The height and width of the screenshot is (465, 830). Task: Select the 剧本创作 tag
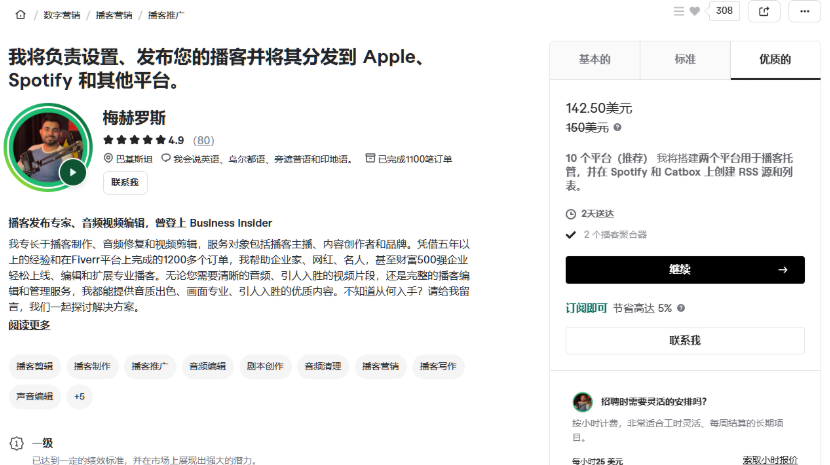point(266,366)
